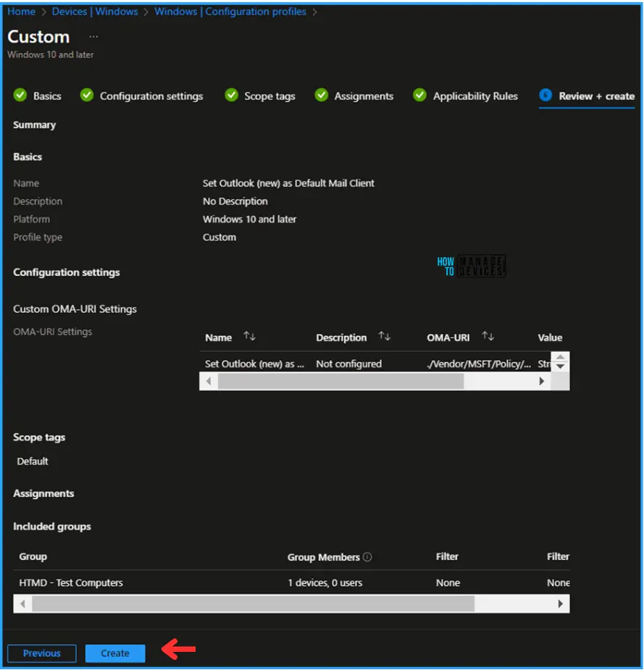Open the ellipsis menu next to Custom
The image size is (644, 670).
click(x=93, y=37)
